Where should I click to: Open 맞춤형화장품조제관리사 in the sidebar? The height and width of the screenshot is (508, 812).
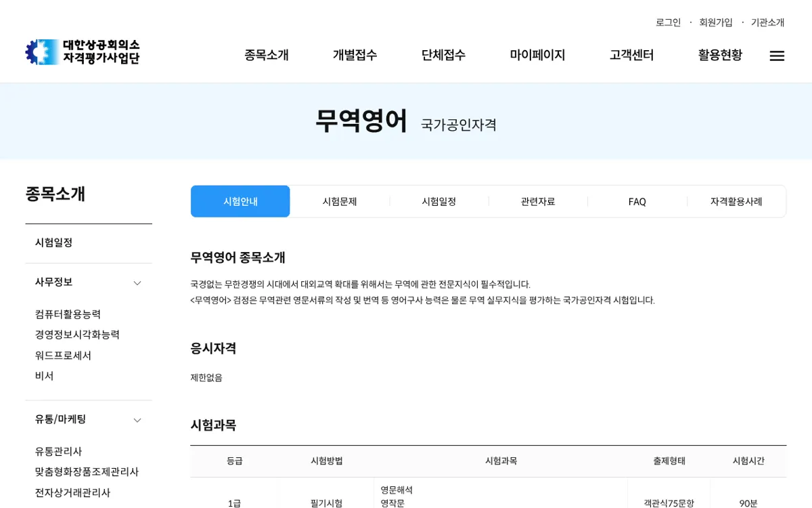(x=87, y=472)
